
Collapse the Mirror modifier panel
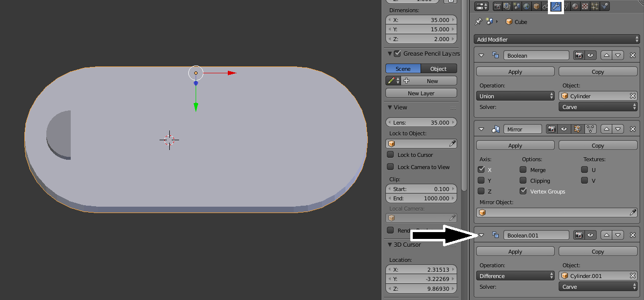click(x=482, y=129)
